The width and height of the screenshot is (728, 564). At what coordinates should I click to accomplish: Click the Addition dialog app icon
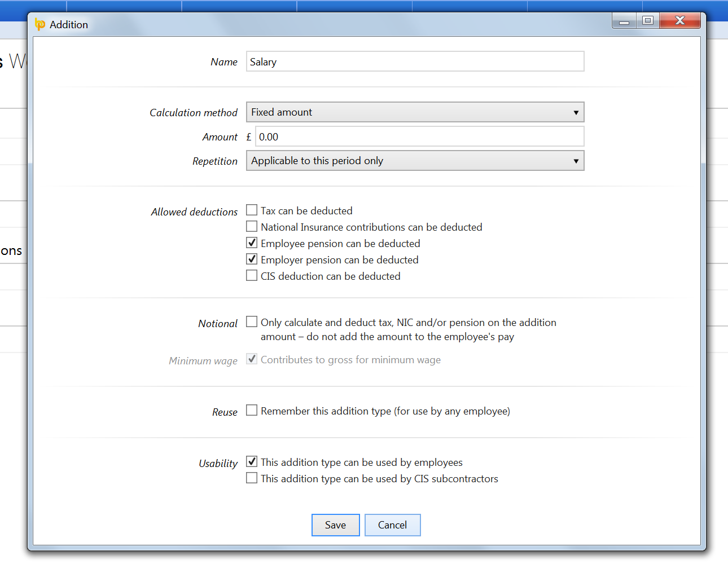click(x=40, y=24)
